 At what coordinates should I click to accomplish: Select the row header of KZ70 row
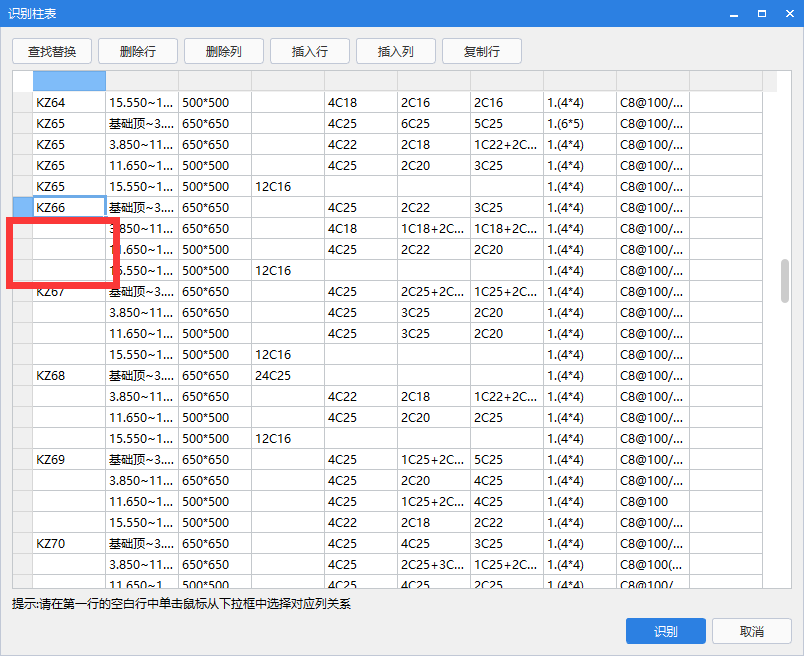[x=23, y=544]
